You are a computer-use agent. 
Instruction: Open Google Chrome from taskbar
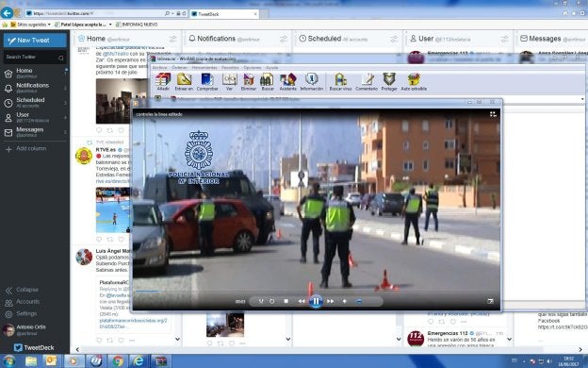118,360
